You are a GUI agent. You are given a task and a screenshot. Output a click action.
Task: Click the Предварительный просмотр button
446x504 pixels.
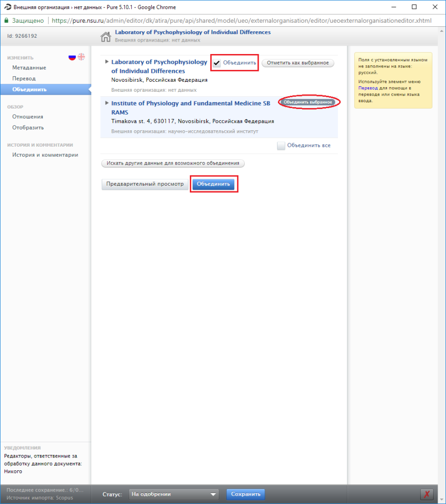click(x=145, y=184)
